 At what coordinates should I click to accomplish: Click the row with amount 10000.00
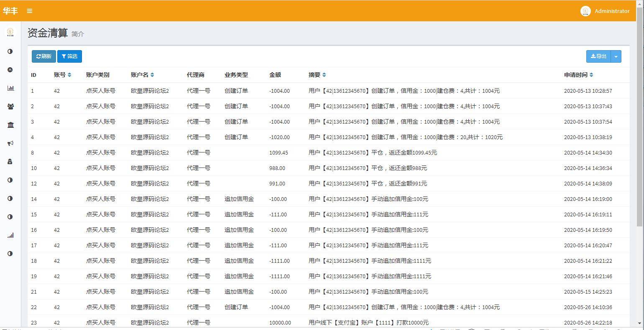[293, 322]
